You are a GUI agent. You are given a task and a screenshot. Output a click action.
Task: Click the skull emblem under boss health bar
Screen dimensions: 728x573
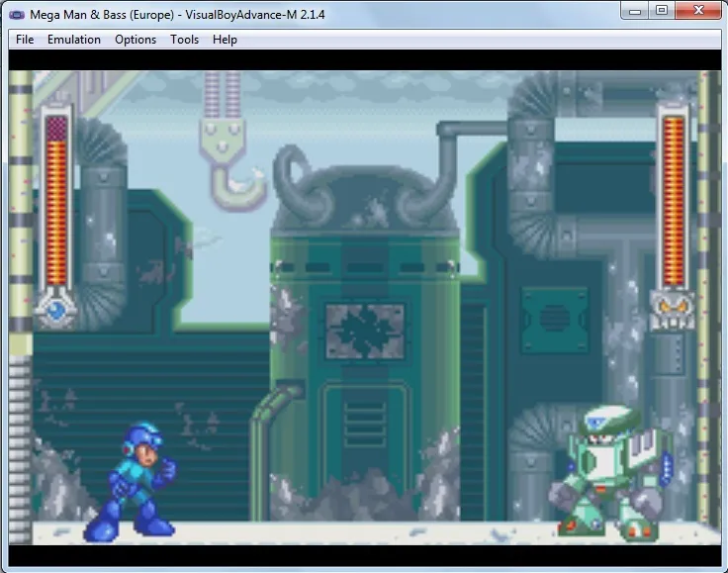pyautogui.click(x=674, y=310)
